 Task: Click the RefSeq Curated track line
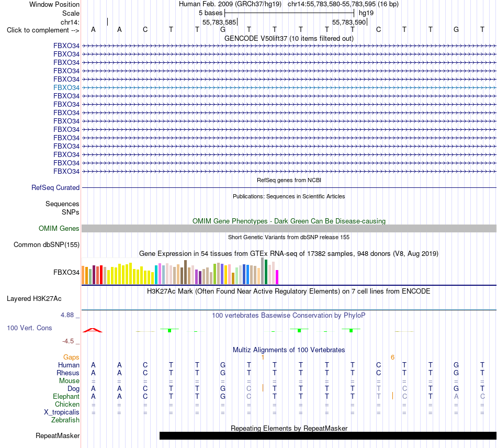click(x=289, y=188)
